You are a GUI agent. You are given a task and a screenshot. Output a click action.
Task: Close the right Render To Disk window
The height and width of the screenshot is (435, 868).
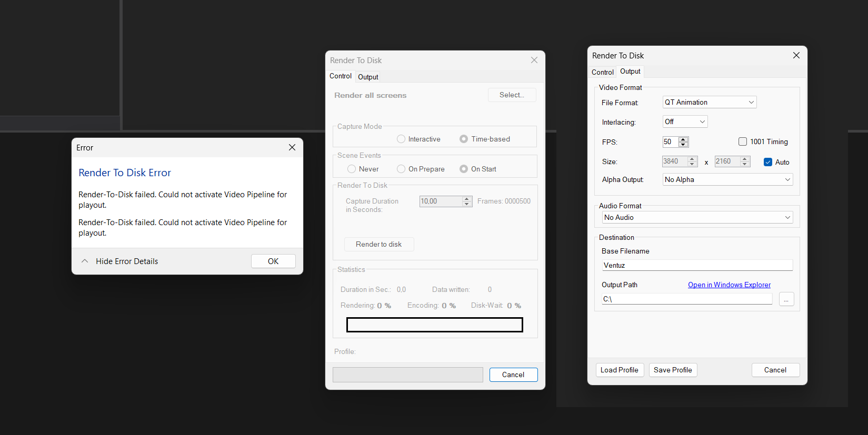(796, 56)
